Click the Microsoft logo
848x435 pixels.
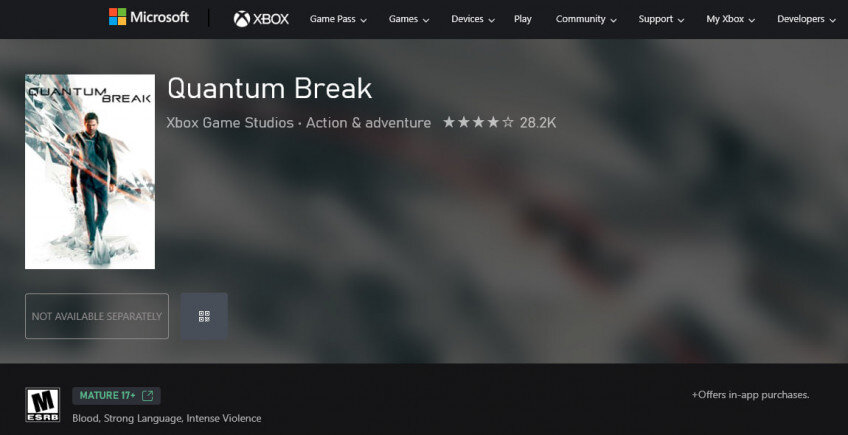149,17
